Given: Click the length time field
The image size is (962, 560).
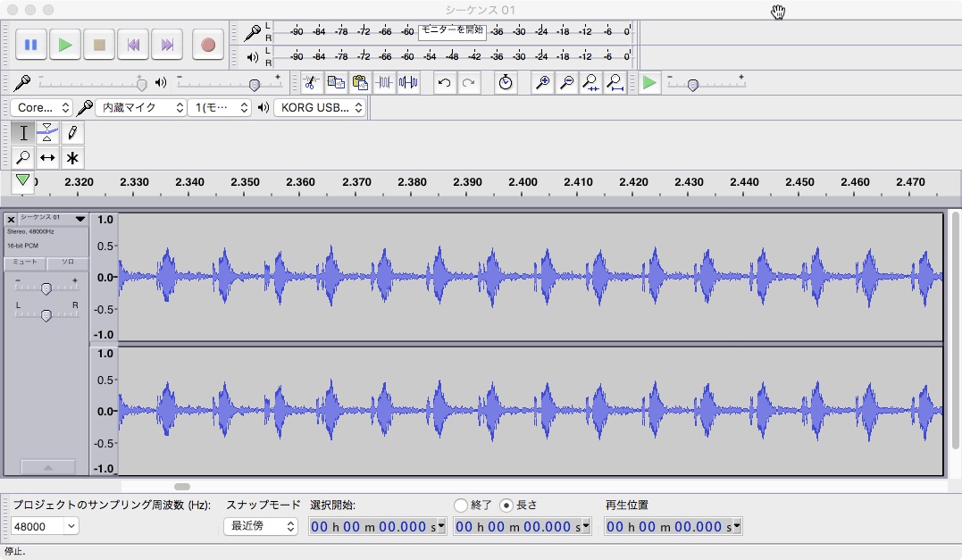Looking at the screenshot, I should point(523,526).
